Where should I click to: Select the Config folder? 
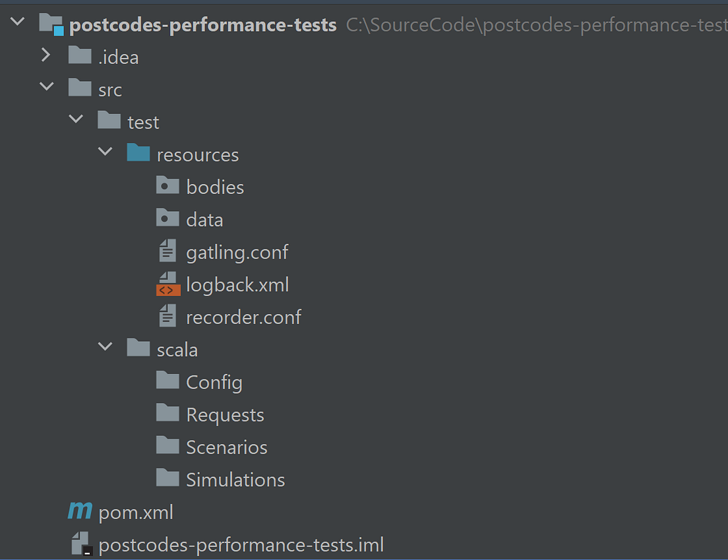(214, 381)
